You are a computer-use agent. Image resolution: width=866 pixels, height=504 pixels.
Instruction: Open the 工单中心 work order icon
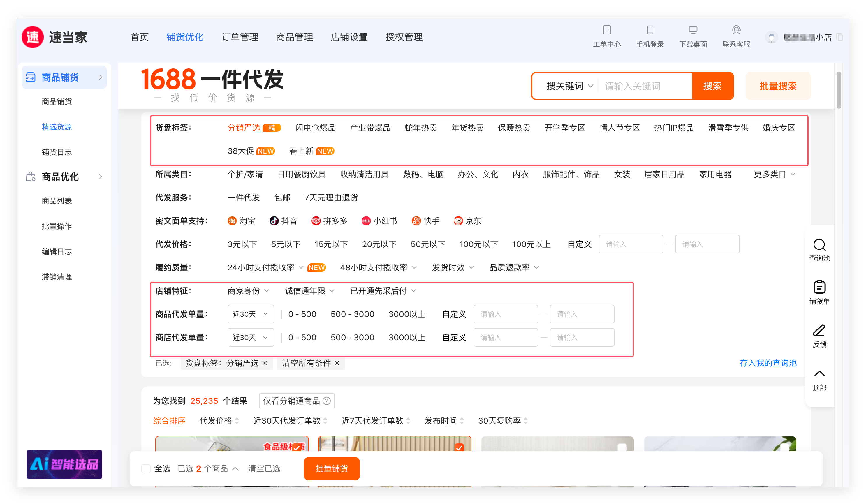point(607,30)
